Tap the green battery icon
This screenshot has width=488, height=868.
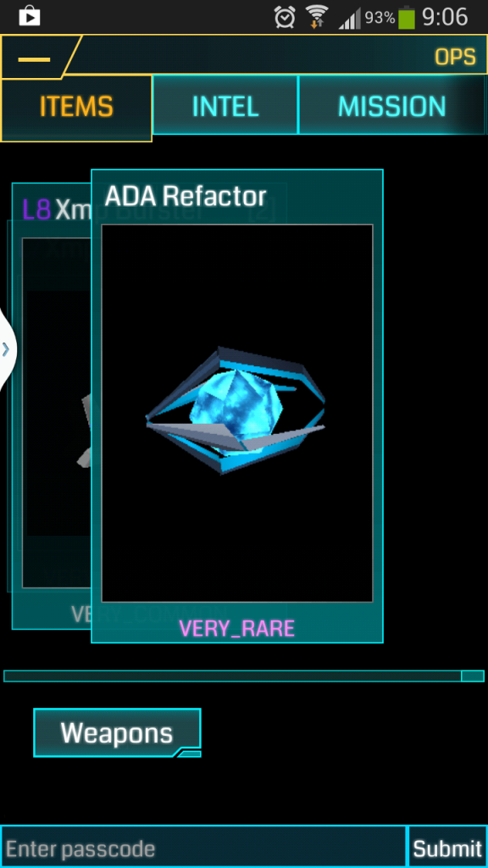tap(407, 17)
